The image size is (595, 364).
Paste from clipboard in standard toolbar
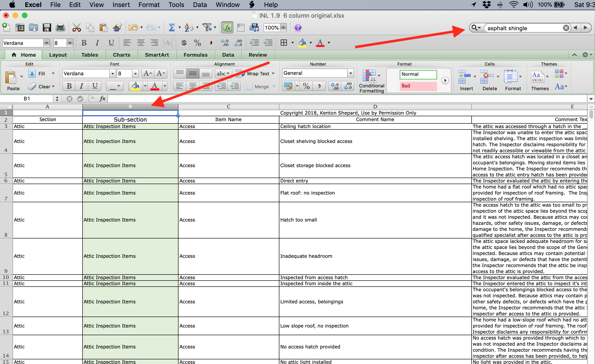pyautogui.click(x=103, y=27)
